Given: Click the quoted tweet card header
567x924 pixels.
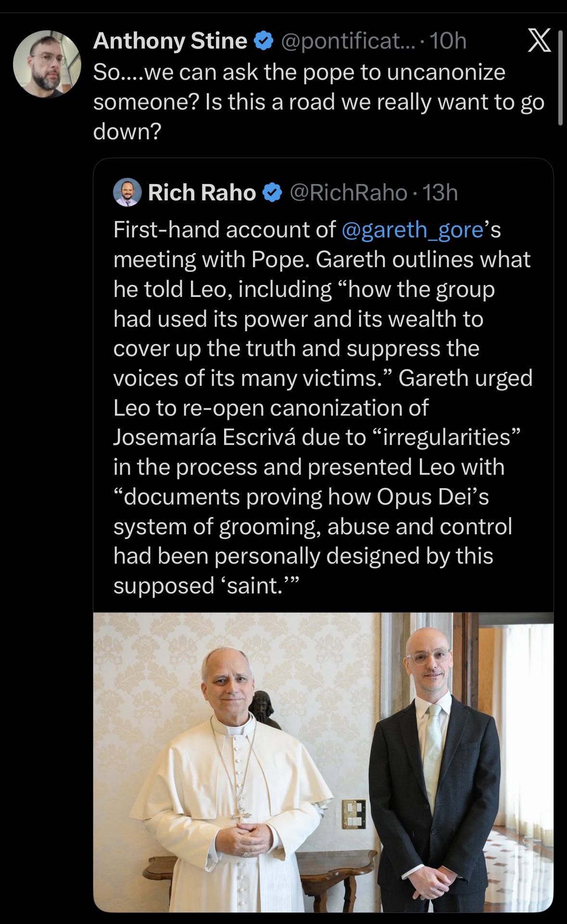Looking at the screenshot, I should 286,193.
